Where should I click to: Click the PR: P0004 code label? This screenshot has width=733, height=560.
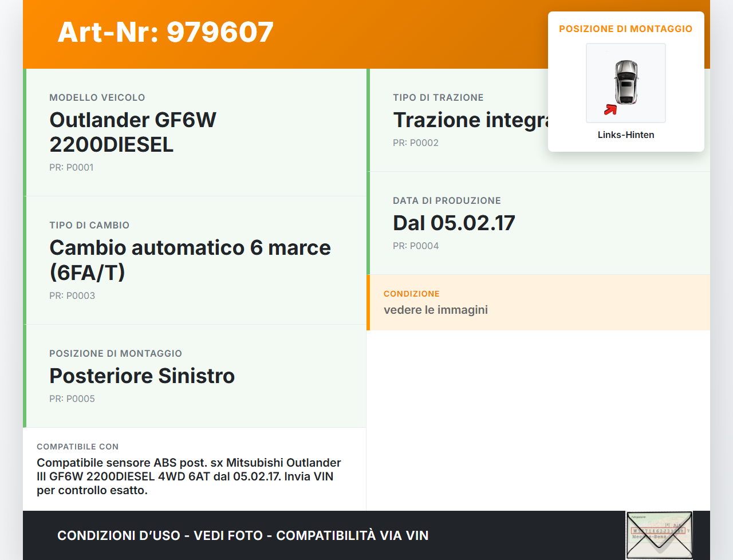click(x=416, y=245)
